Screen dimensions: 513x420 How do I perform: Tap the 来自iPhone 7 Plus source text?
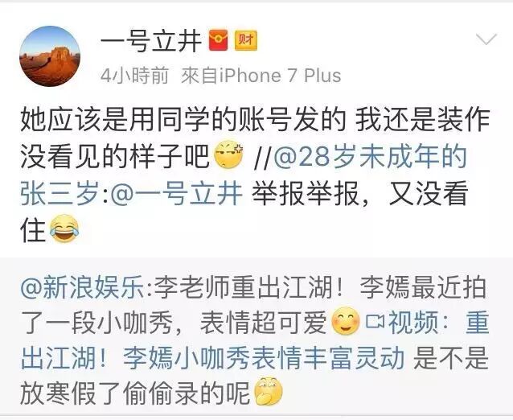pos(261,76)
